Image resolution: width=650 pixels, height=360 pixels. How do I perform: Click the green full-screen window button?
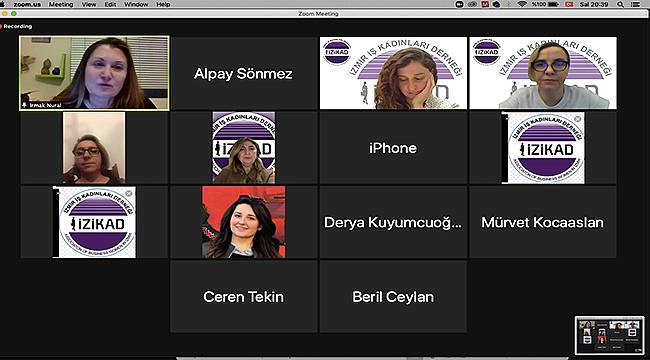point(14,14)
